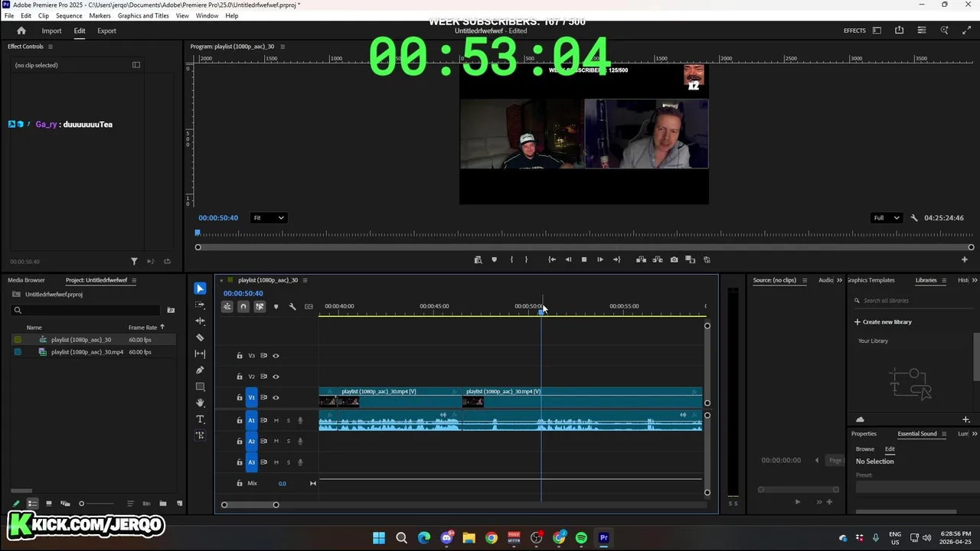Viewport: 980px width, 551px height.
Task: Open the Sequence menu
Action: pyautogui.click(x=69, y=15)
